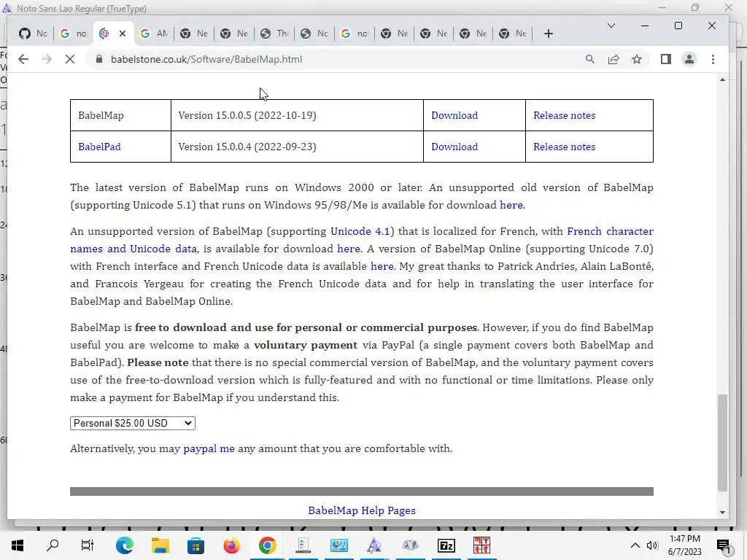Launch Firefox from the taskbar
Viewport: 747px width, 560px height.
(231, 545)
